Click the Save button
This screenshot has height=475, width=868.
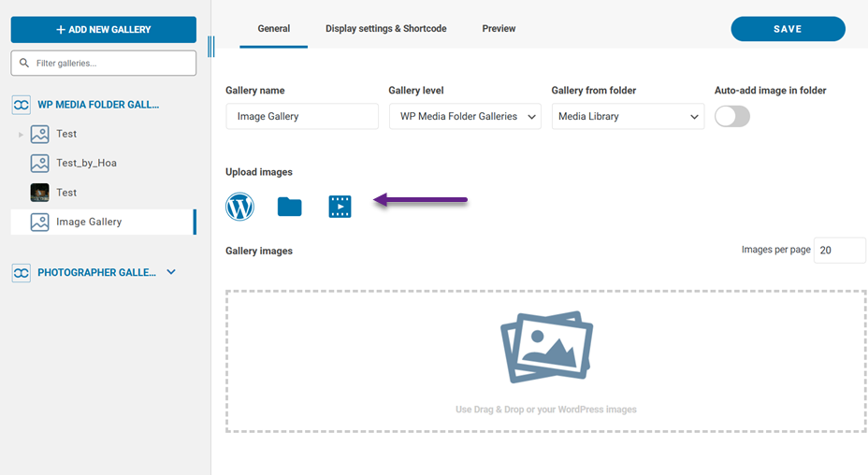[788, 29]
